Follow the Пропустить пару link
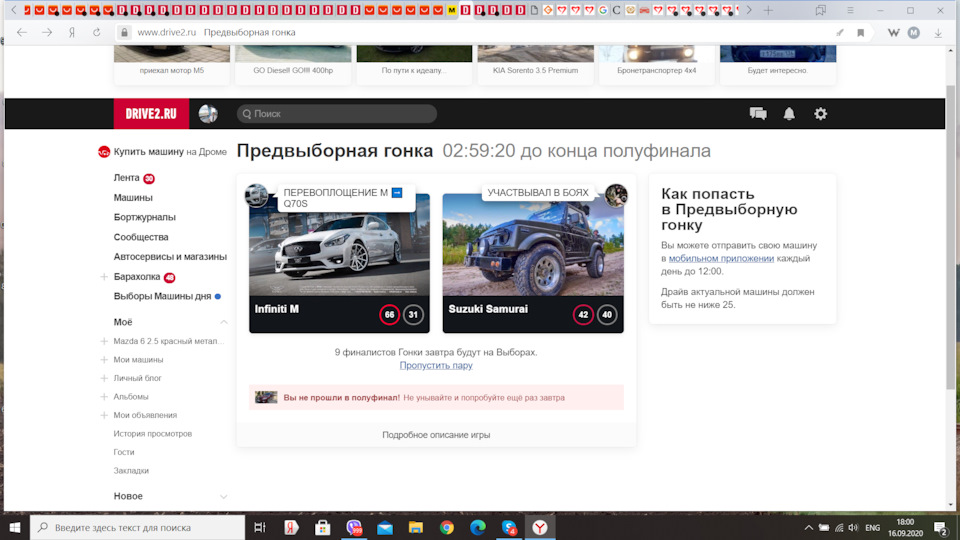This screenshot has height=540, width=960. pyautogui.click(x=436, y=366)
